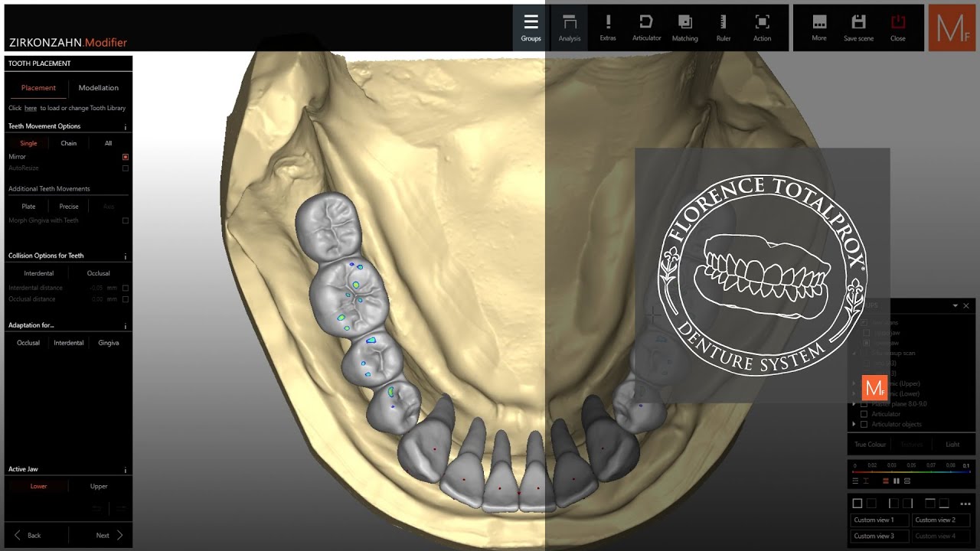This screenshot has width=980, height=551.
Task: Toggle Morph Gingiva with Teeth checkbox
Action: pos(126,220)
